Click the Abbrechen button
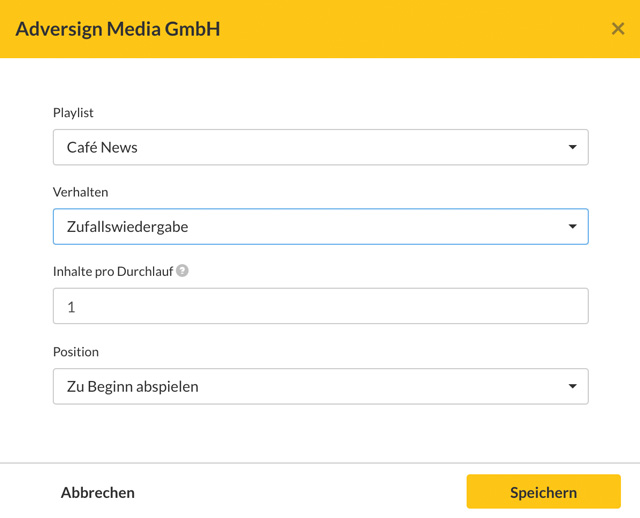Viewport: 640px width, 518px height. pos(98,492)
